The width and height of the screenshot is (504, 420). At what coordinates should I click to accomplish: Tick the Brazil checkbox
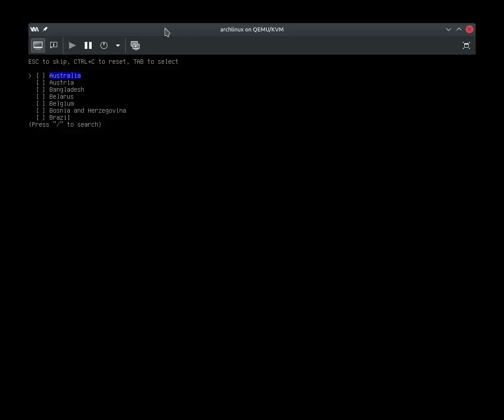[41, 117]
